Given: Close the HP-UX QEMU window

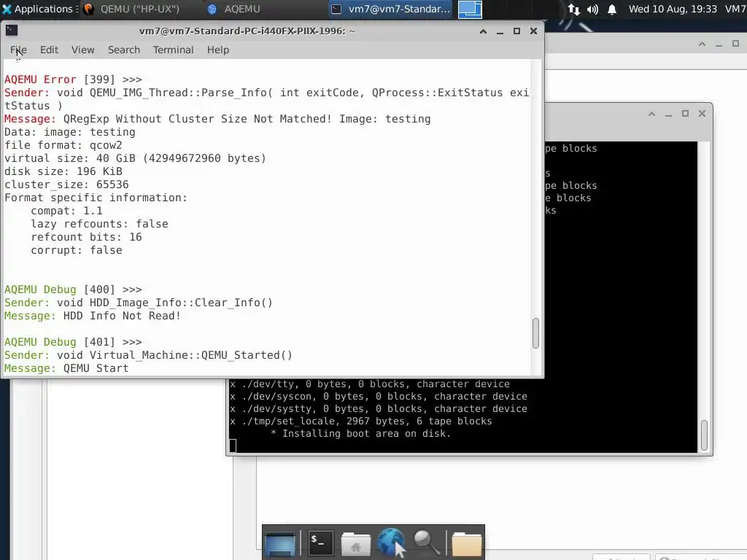Looking at the screenshot, I should click(703, 114).
